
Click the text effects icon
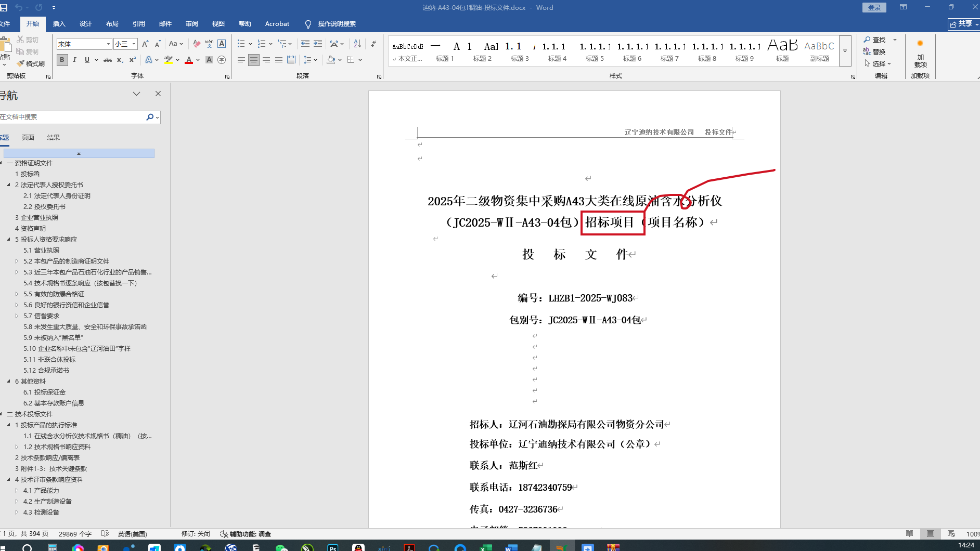coord(149,60)
